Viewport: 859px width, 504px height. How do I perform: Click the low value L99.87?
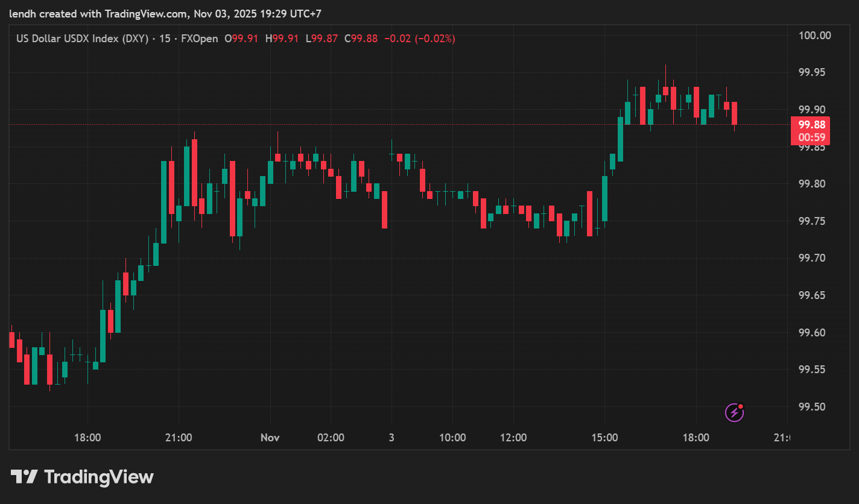(x=322, y=39)
